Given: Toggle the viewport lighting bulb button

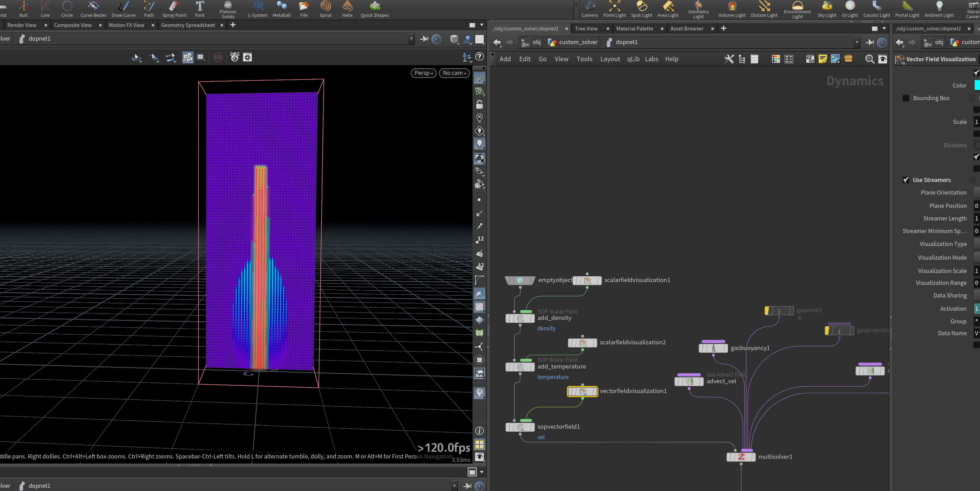Looking at the screenshot, I should pyautogui.click(x=479, y=144).
